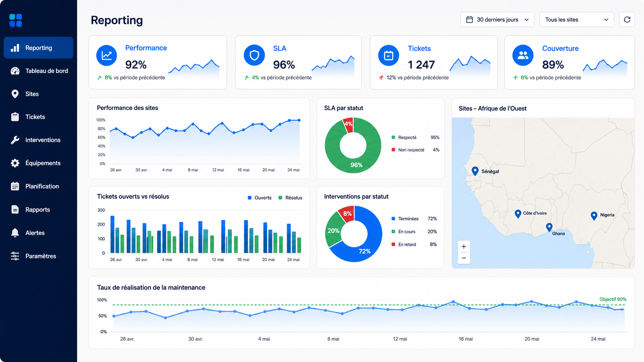Viewport: 644px width, 362px height.
Task: Click the En retard legend swatch
Action: (x=393, y=244)
